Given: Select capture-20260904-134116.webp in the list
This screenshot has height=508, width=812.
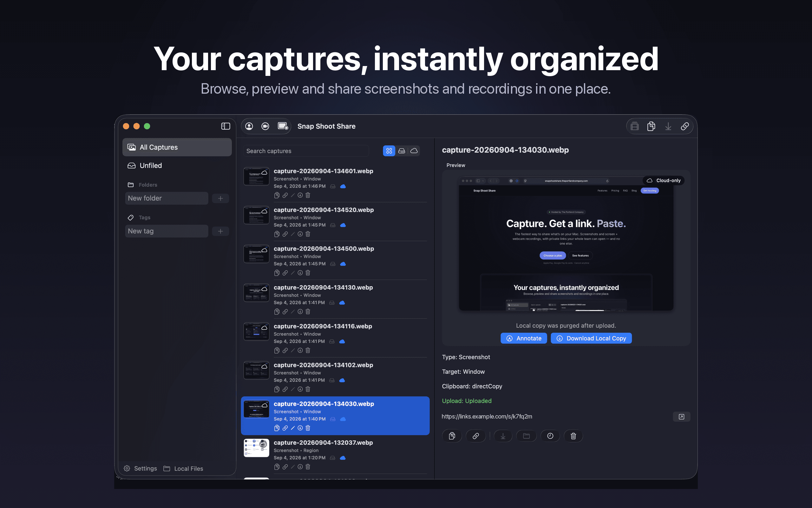Looking at the screenshot, I should [x=335, y=338].
